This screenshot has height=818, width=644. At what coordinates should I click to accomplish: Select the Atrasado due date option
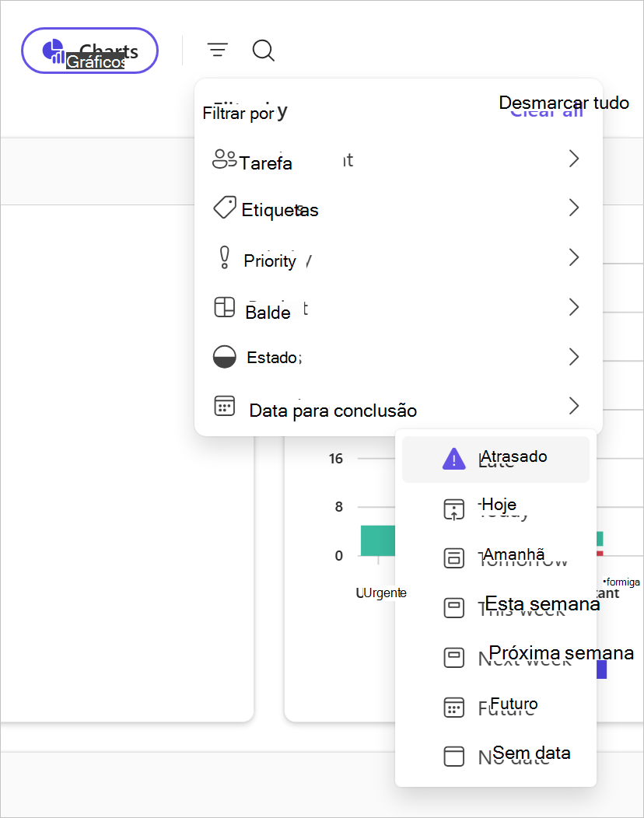[495, 459]
